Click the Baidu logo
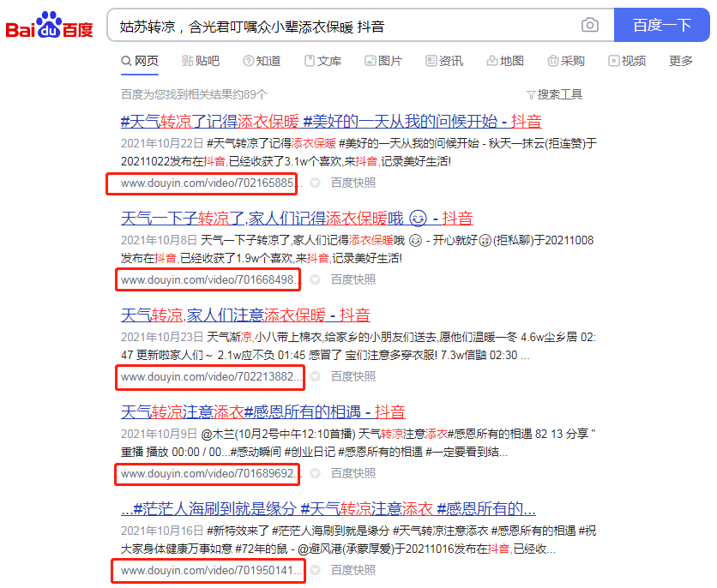 click(x=49, y=25)
